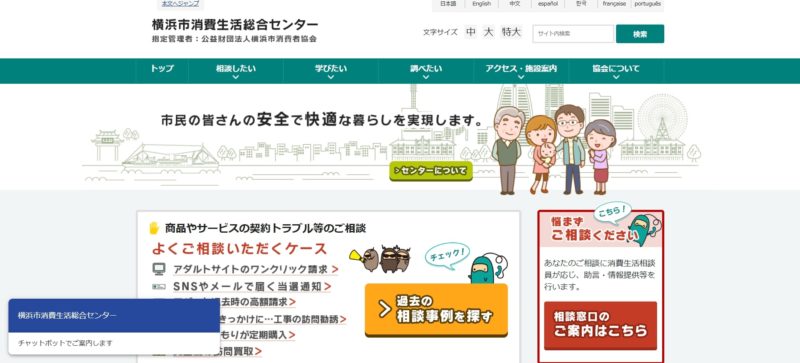Image resolution: width=800 pixels, height=363 pixels.
Task: Click the チェック! speech bubble
Action: [x=446, y=254]
